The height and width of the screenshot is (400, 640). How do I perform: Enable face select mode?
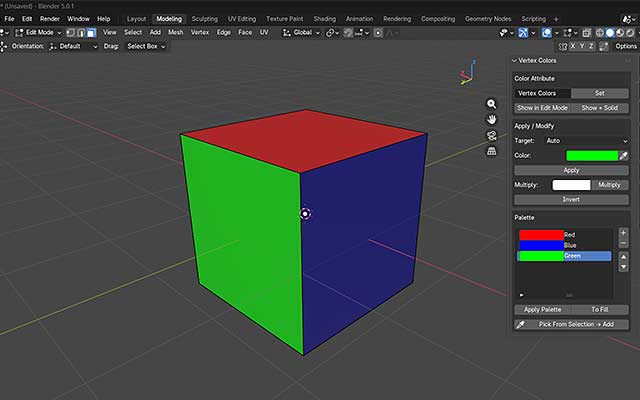(x=91, y=33)
